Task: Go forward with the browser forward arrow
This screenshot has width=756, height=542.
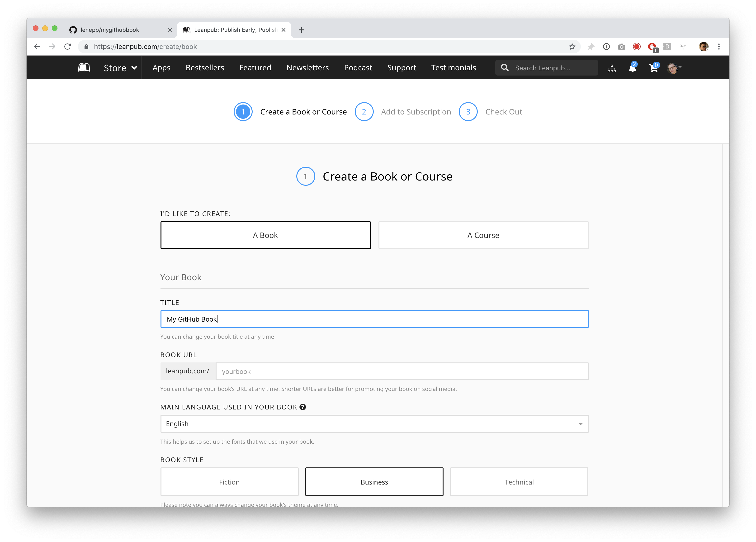Action: tap(52, 47)
